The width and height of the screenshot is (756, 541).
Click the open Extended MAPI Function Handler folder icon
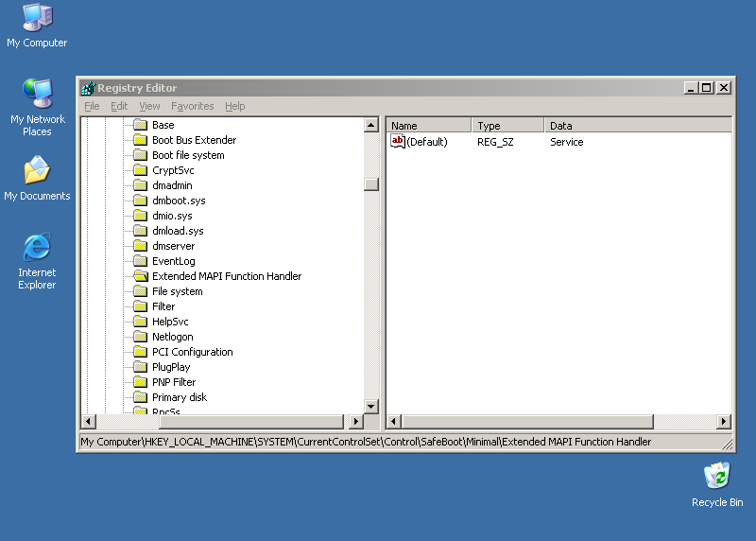[141, 276]
